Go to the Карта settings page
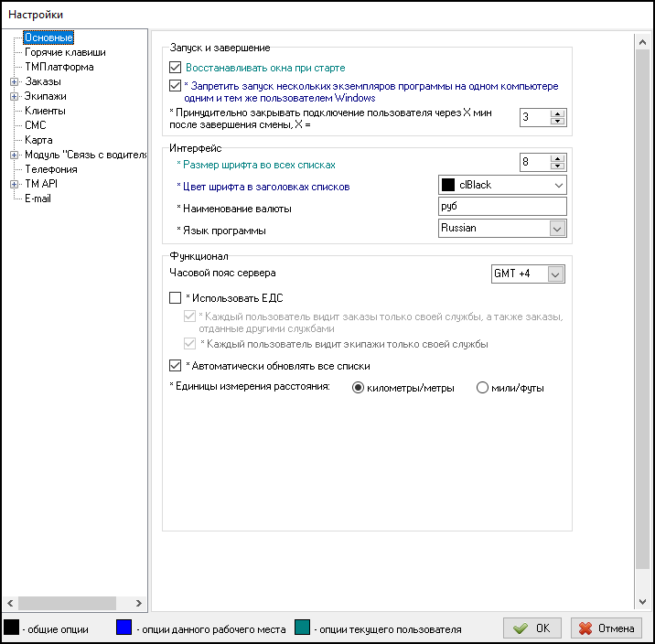Viewport: 655px width, 644px height. point(38,140)
